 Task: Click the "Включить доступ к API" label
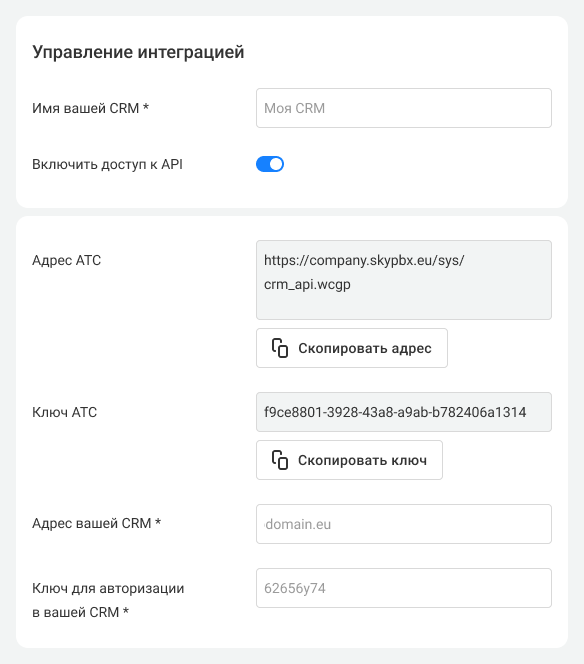tap(107, 164)
